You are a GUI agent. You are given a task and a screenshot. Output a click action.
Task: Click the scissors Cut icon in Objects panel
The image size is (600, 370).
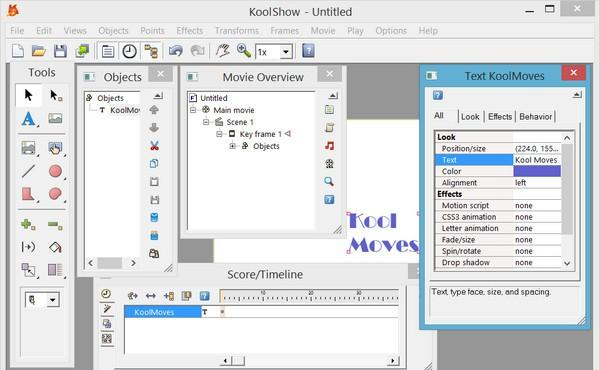click(154, 145)
